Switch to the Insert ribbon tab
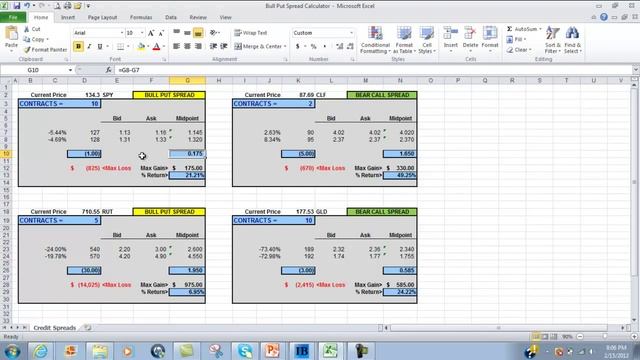The image size is (640, 360). pos(68,18)
